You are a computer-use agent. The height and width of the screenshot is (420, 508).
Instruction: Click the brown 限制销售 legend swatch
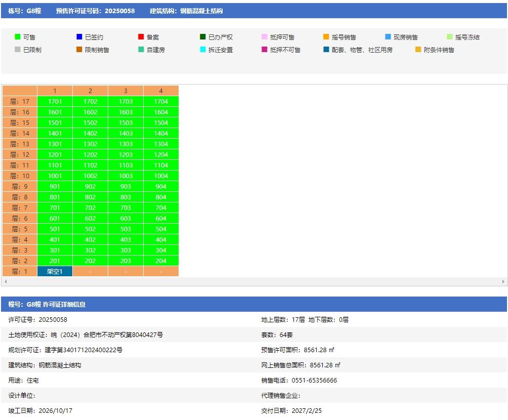pos(79,49)
